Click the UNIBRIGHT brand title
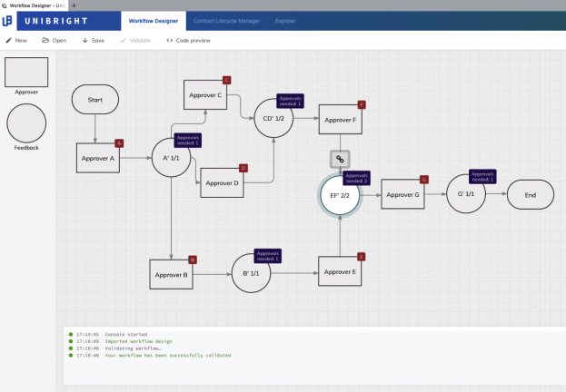This screenshot has width=566, height=392. [x=56, y=21]
